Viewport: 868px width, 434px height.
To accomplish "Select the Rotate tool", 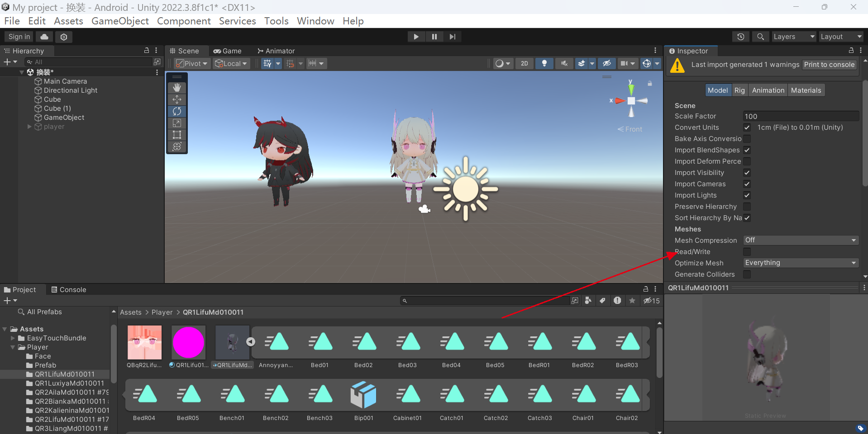I will (x=176, y=111).
